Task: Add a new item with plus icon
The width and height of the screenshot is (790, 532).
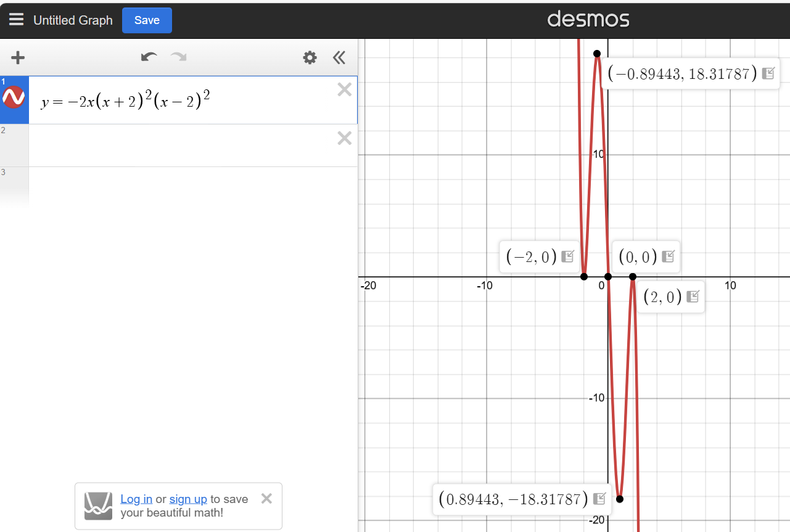Action: tap(18, 58)
